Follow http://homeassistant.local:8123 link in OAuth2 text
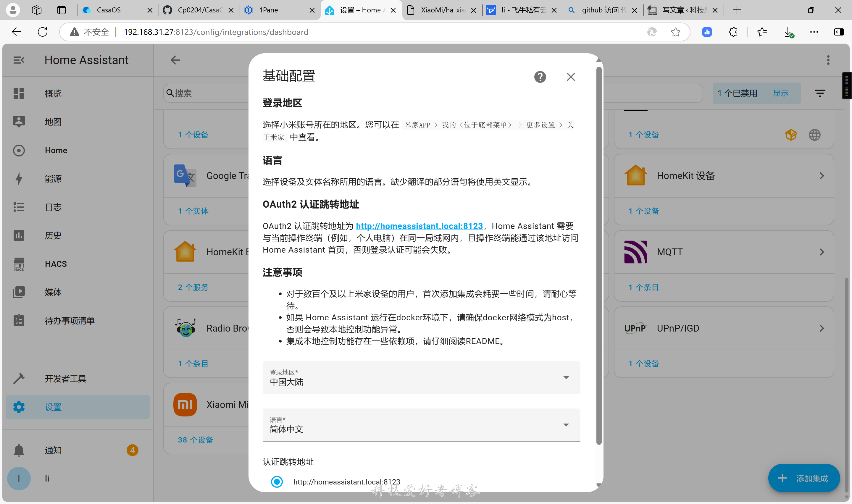Image resolution: width=852 pixels, height=504 pixels. (x=419, y=226)
